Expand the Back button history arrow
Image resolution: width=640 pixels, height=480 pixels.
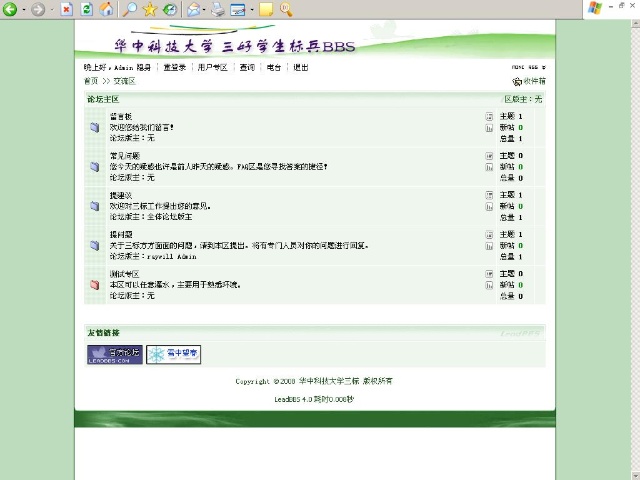(24, 9)
